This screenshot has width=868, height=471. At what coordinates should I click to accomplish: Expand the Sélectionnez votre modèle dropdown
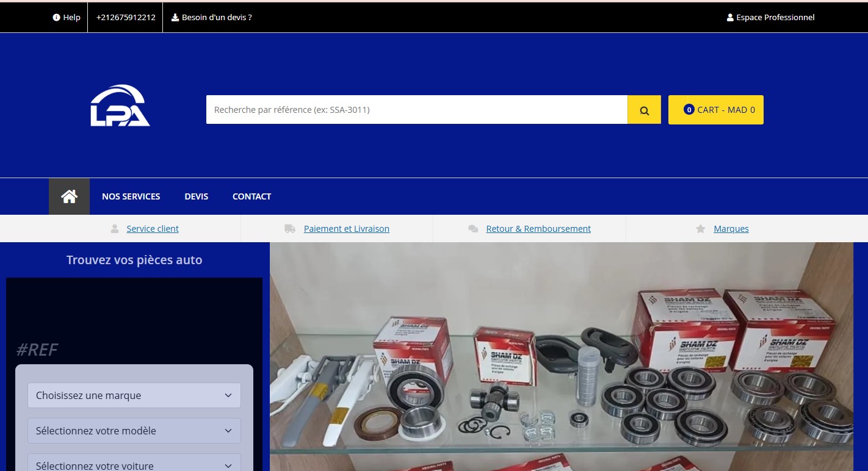134,431
